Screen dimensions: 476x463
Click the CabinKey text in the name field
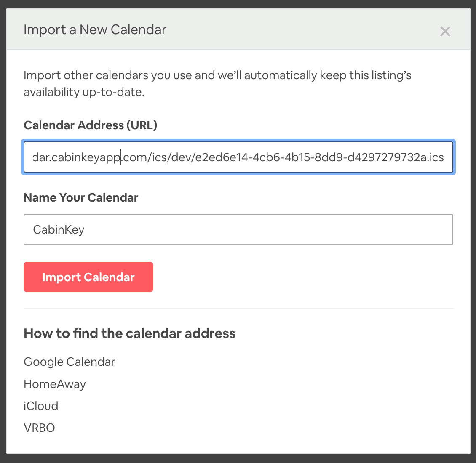(59, 230)
